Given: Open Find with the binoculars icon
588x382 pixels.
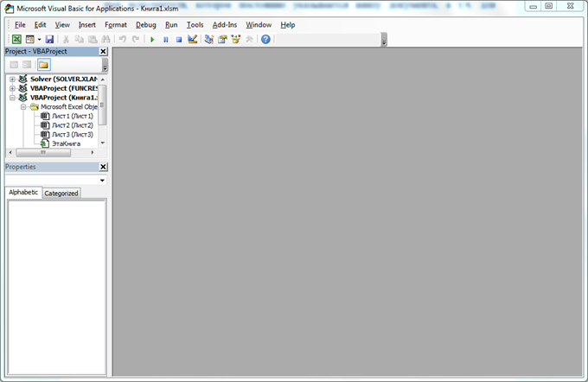Looking at the screenshot, I should point(105,39).
